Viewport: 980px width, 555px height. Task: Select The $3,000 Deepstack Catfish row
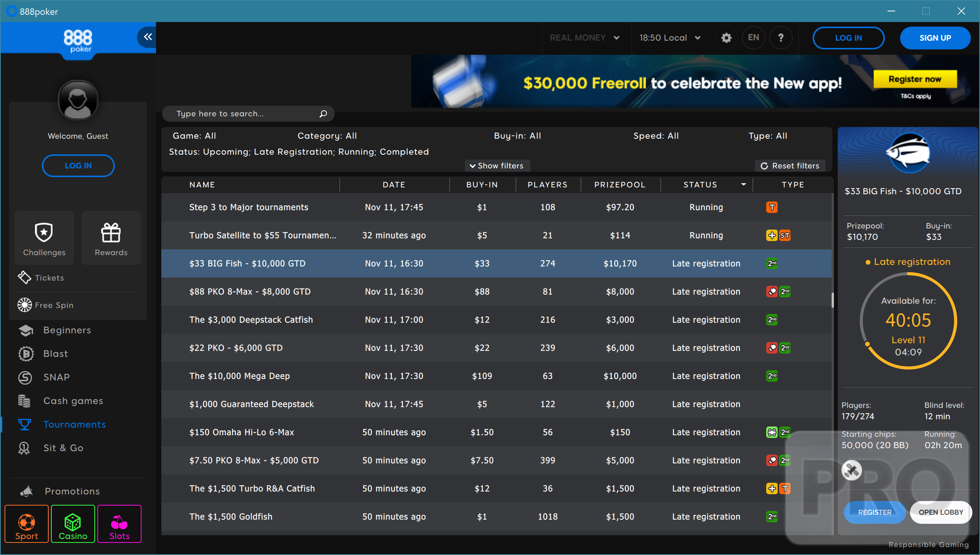coord(496,320)
